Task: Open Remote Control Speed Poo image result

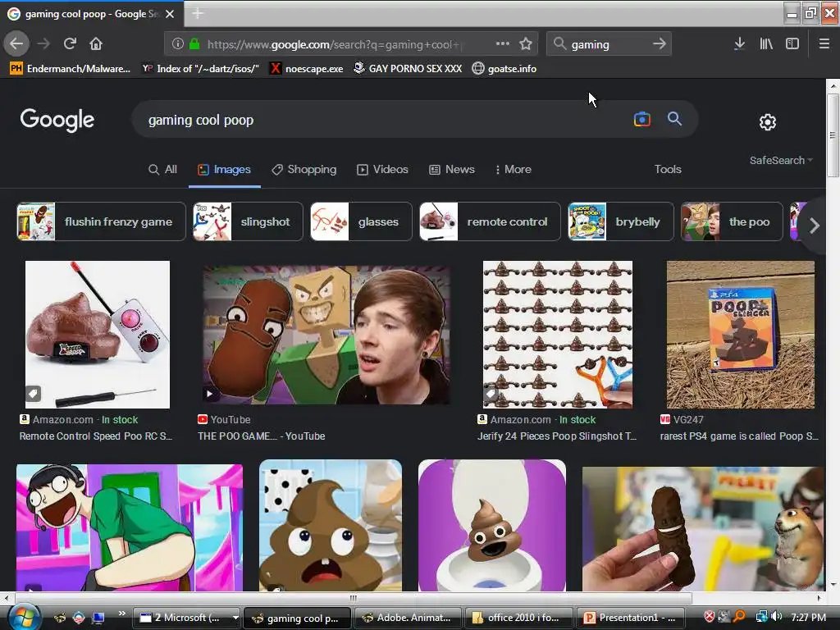Action: (x=98, y=335)
